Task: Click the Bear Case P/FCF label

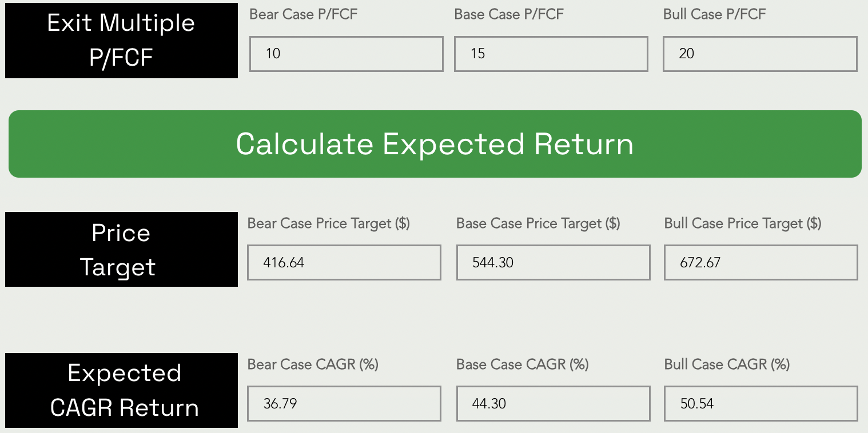Action: (x=304, y=14)
